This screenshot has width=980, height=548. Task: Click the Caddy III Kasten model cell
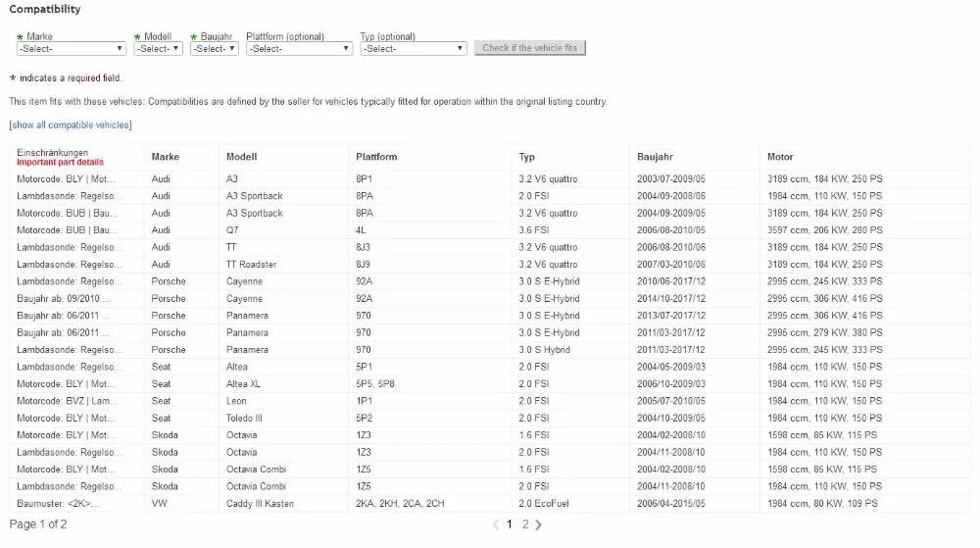260,504
